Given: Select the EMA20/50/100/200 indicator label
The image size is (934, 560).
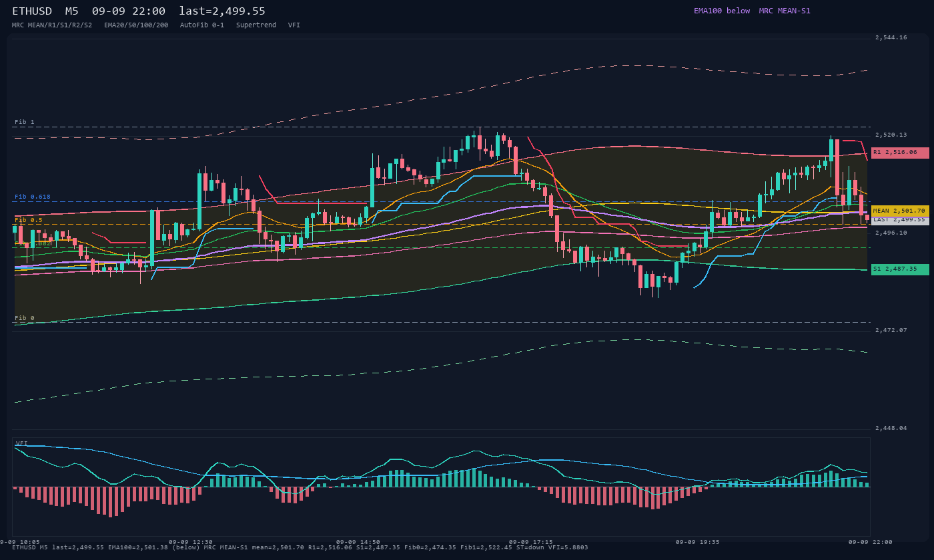Looking at the screenshot, I should coord(136,25).
